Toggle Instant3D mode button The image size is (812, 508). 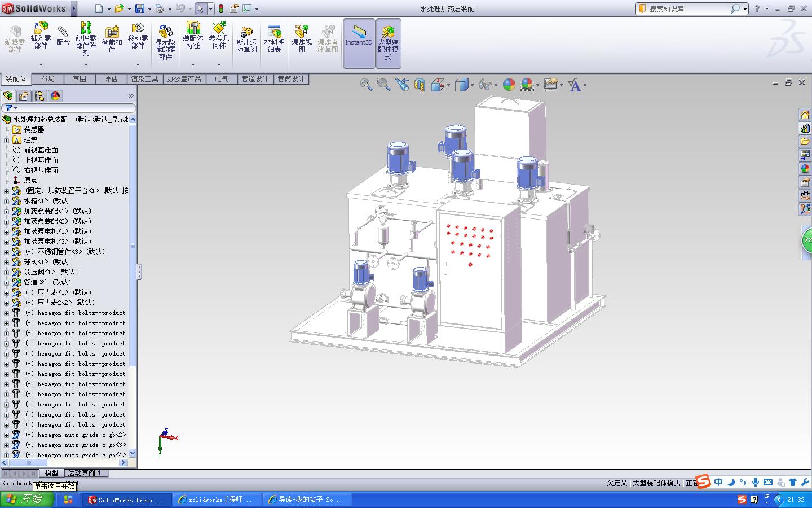(x=359, y=43)
